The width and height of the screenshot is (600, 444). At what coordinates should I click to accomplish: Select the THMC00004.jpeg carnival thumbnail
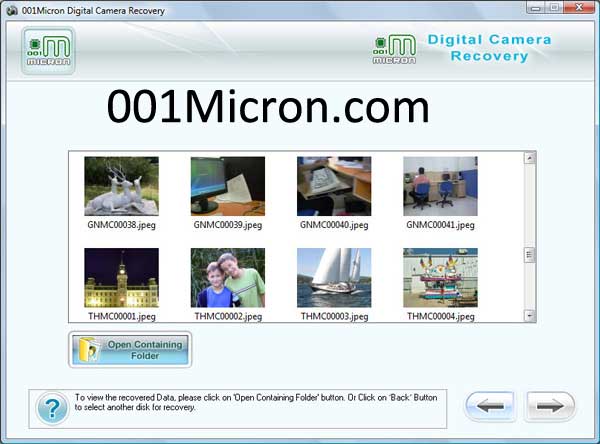click(440, 278)
